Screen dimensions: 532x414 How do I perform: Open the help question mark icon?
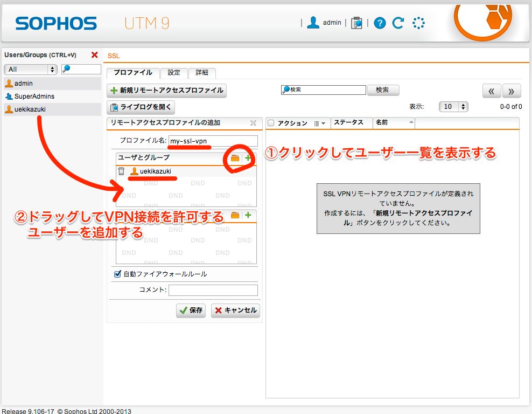(x=380, y=23)
